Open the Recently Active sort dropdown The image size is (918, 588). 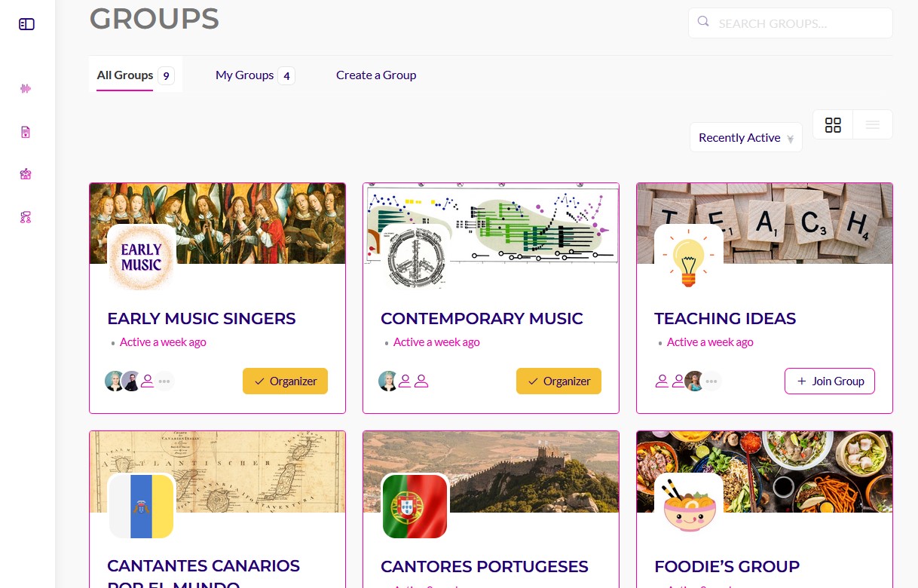tap(746, 138)
